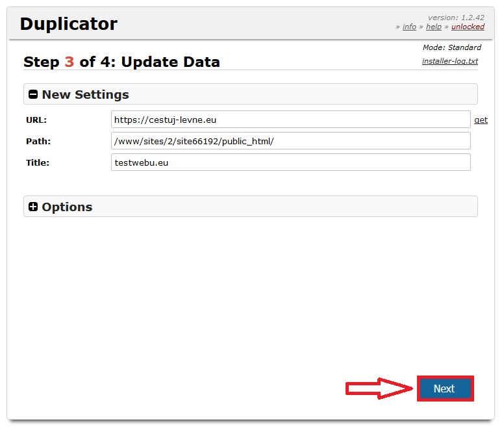
Task: Click the Step 3 of 4 heading
Action: [x=121, y=62]
